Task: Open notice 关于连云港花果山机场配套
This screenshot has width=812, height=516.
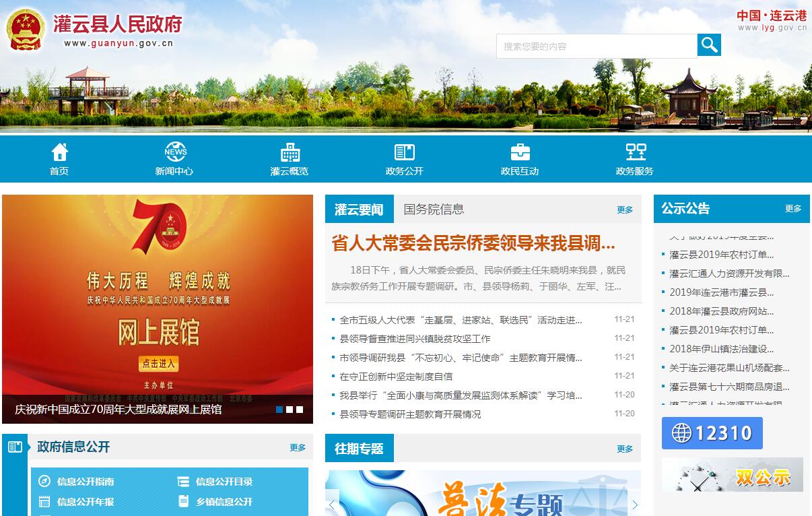Action: [729, 368]
